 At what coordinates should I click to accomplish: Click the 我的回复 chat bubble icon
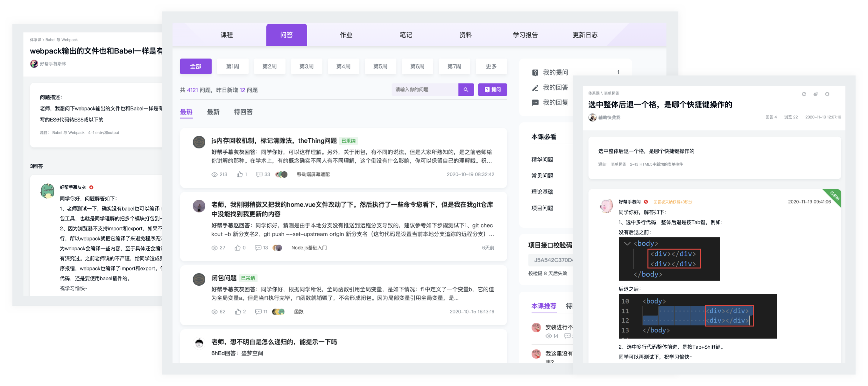(535, 103)
